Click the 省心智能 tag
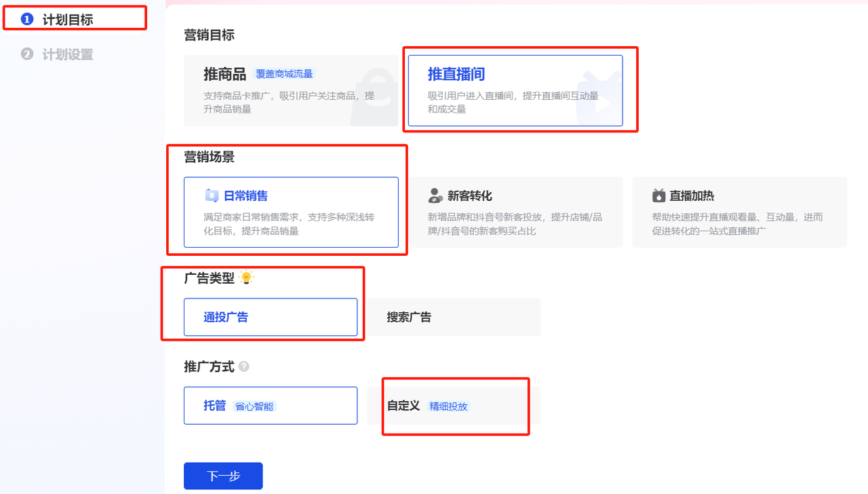 pos(254,406)
